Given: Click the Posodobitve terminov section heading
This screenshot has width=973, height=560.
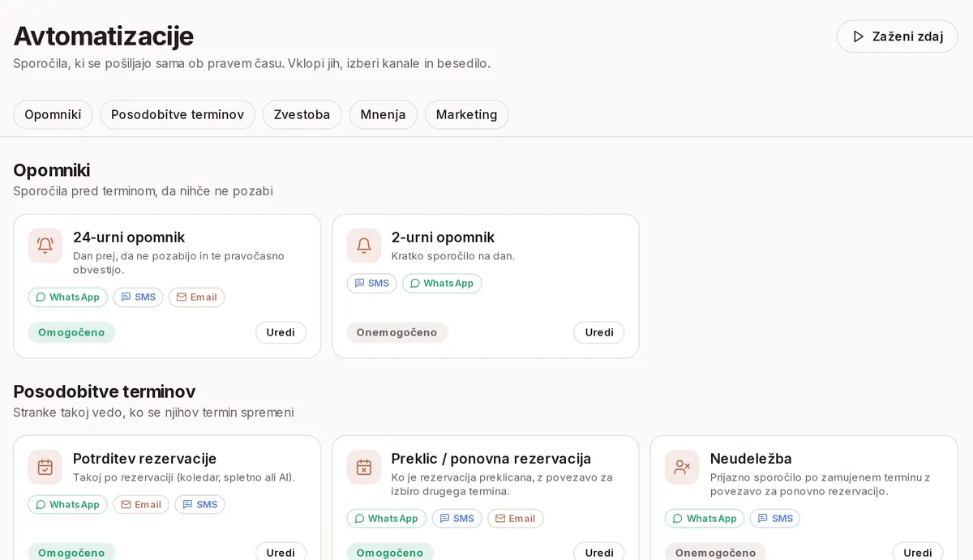Looking at the screenshot, I should (104, 391).
